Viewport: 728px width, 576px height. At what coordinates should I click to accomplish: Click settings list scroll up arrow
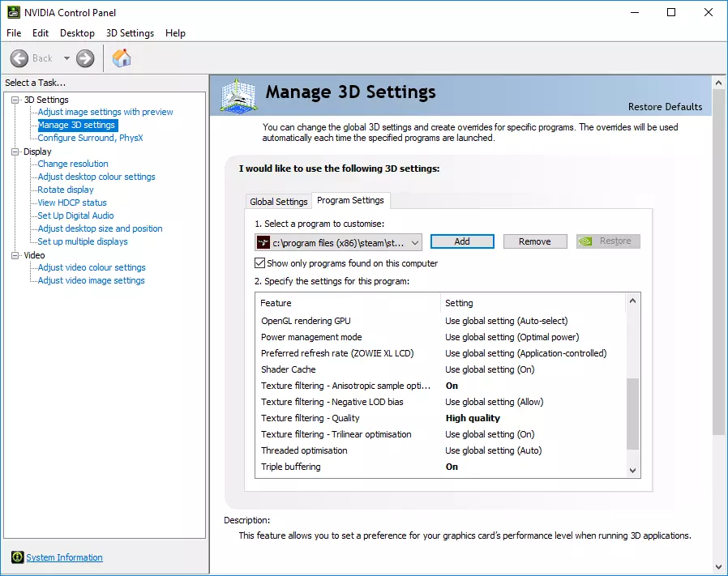(x=632, y=301)
